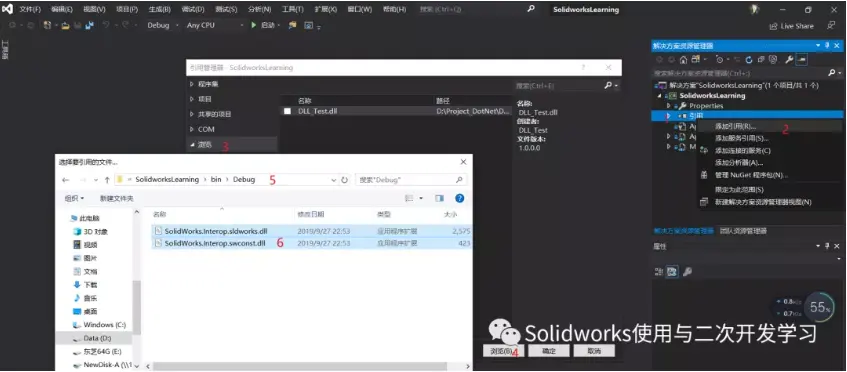
Task: Open the 视图(V) menu
Action: (94, 10)
